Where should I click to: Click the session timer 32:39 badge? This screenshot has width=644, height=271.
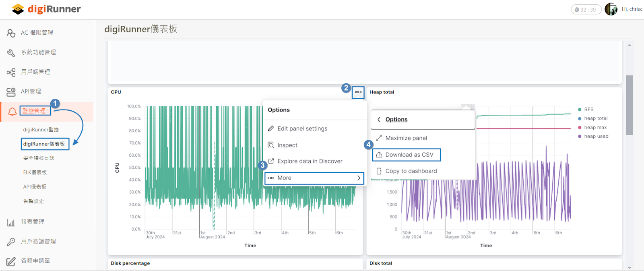pos(586,10)
